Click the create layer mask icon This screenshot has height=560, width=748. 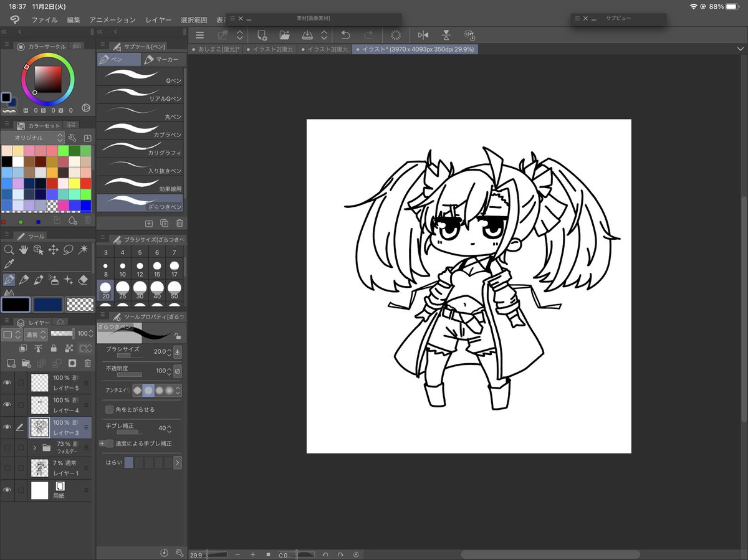[x=72, y=363]
